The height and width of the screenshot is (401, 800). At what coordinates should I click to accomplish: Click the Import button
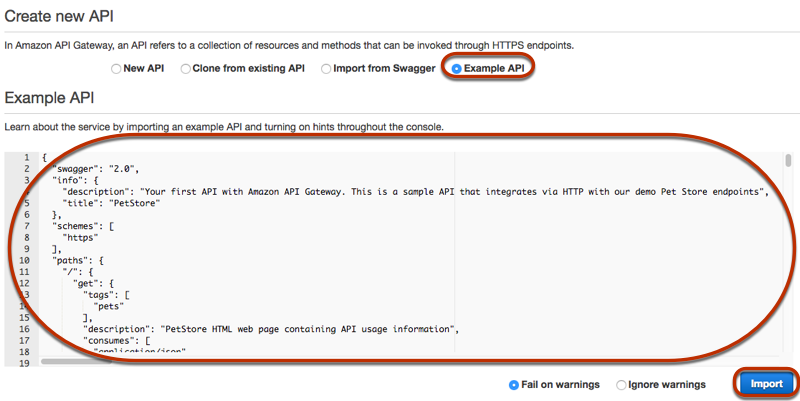[x=766, y=384]
